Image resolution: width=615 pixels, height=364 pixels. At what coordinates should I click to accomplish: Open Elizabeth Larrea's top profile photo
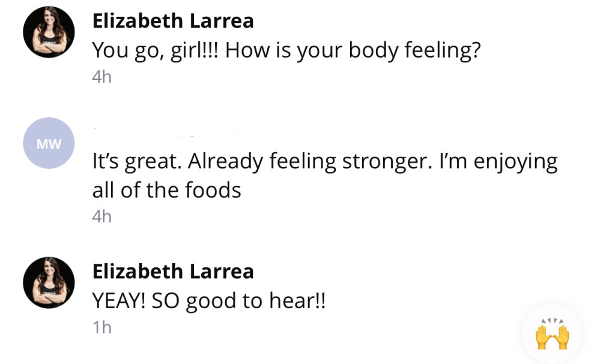(x=49, y=32)
